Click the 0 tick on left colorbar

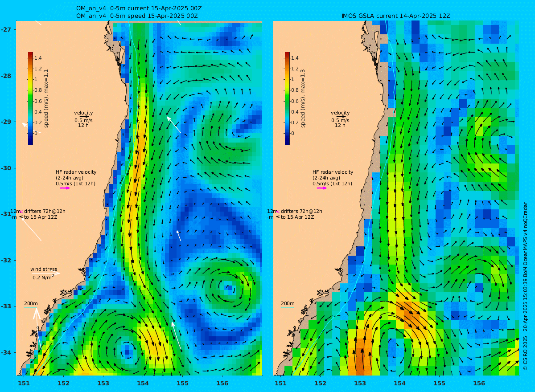click(36, 133)
